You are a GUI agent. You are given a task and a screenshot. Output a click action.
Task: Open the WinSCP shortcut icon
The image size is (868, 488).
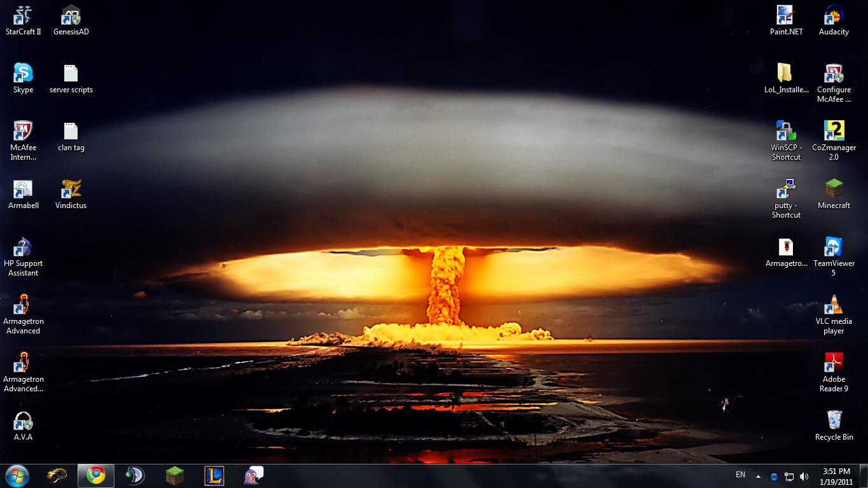(786, 131)
